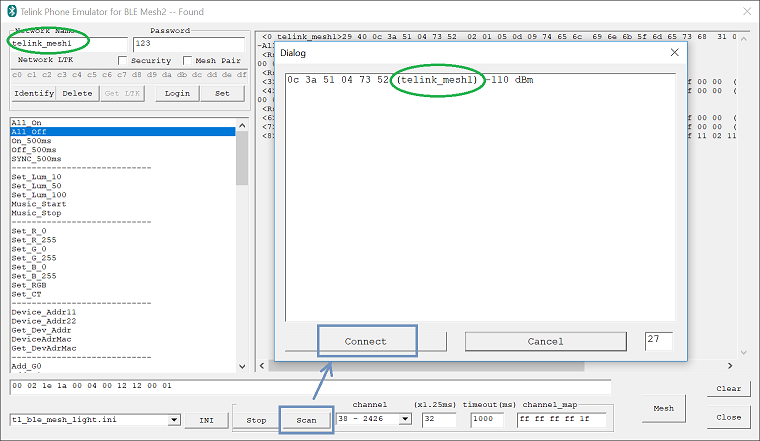Focus the Password field containing 123
Viewport: 760px width, 441px height.
pos(189,44)
